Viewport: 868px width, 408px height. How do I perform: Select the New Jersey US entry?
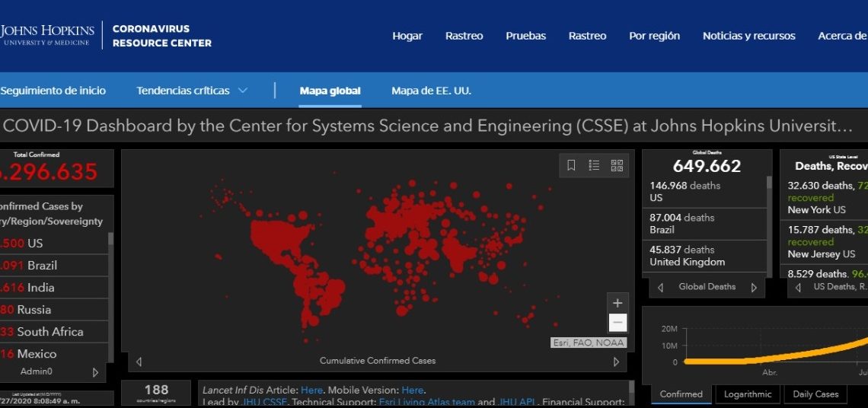pyautogui.click(x=825, y=242)
